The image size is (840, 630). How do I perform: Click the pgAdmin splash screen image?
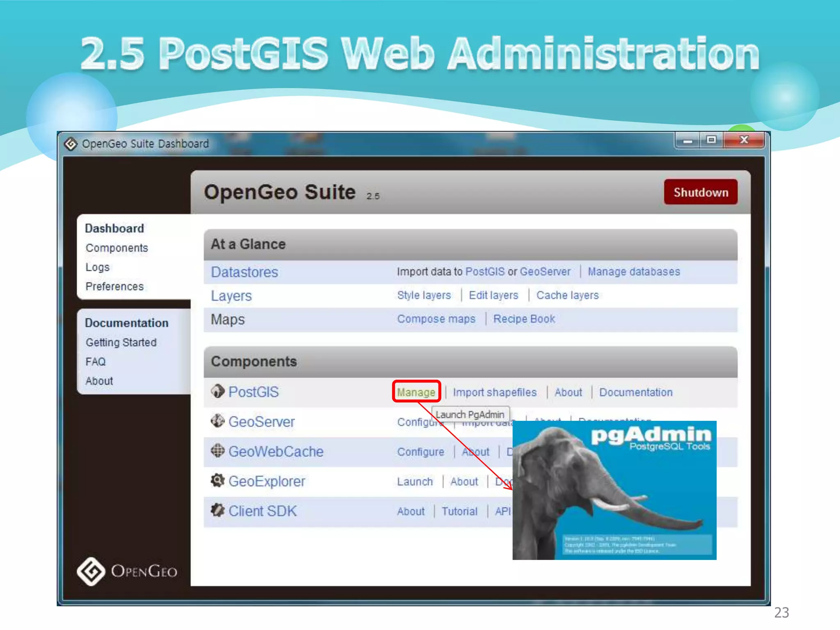point(614,490)
